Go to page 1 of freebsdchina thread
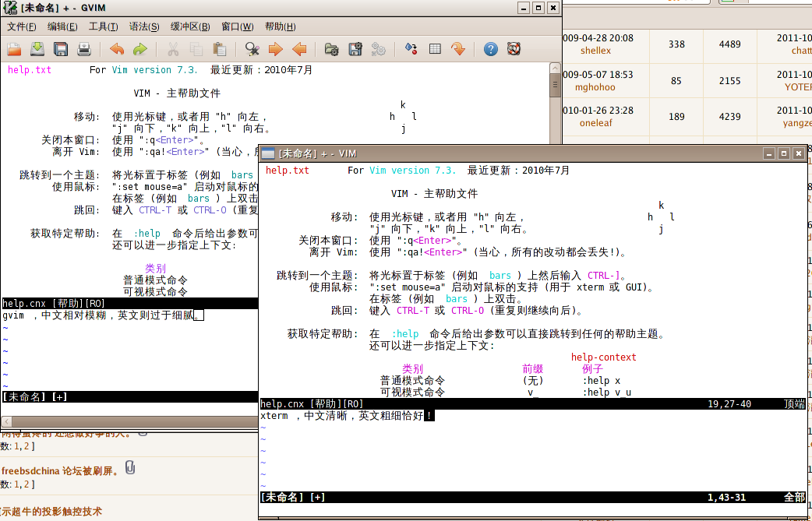Image resolution: width=812 pixels, height=521 pixels. pyautogui.click(x=16, y=484)
